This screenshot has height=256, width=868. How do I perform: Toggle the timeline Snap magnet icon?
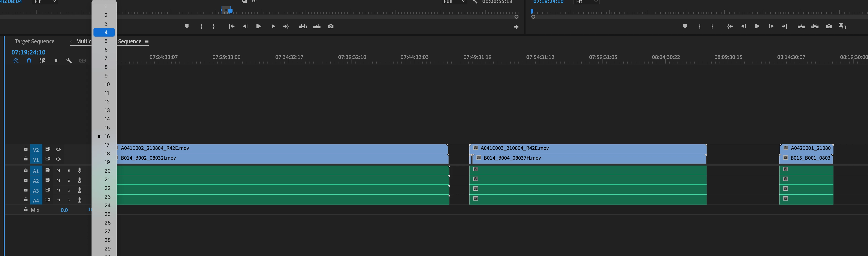(x=29, y=61)
